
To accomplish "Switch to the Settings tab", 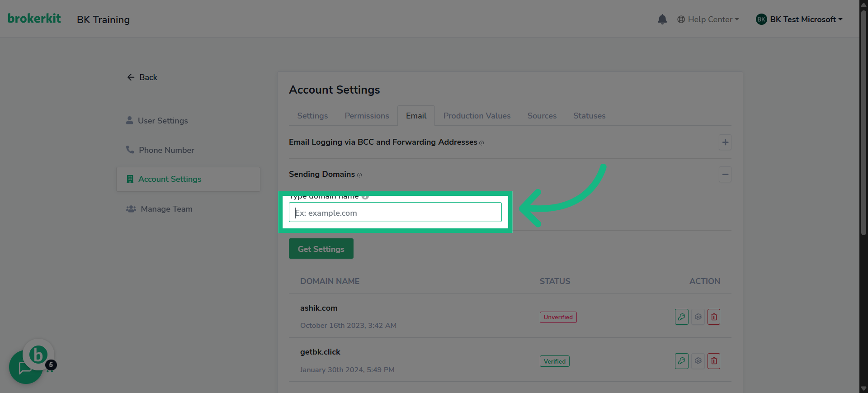I will 312,116.
